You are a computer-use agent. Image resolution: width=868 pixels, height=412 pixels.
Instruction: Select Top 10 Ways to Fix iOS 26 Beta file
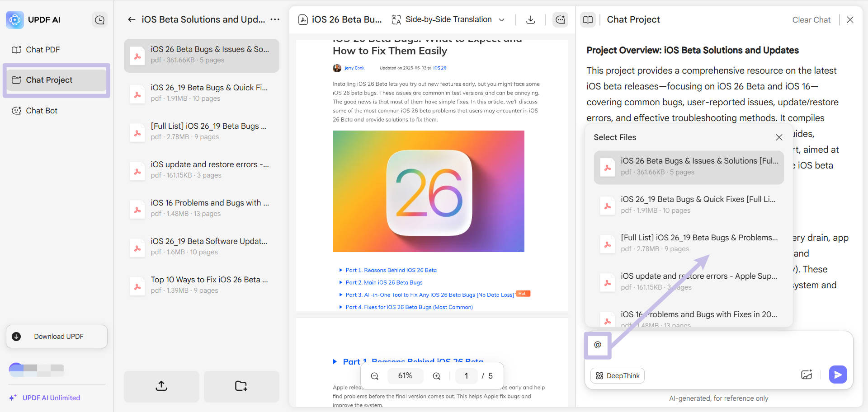[x=202, y=286]
